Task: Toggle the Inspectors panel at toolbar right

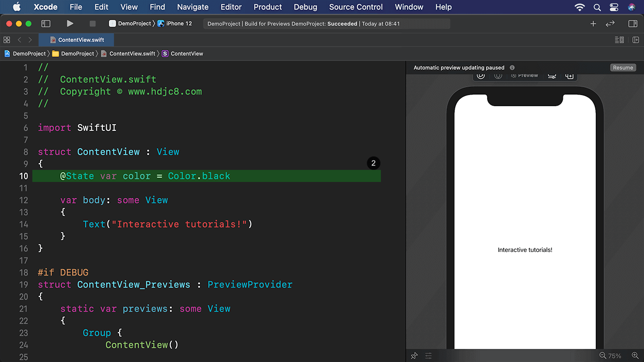Action: 632,23
